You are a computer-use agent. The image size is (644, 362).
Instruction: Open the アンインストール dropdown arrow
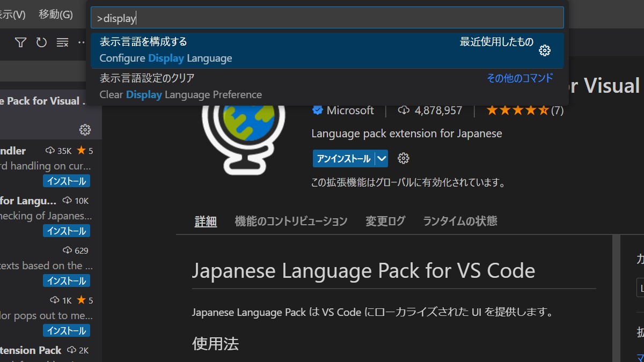381,158
